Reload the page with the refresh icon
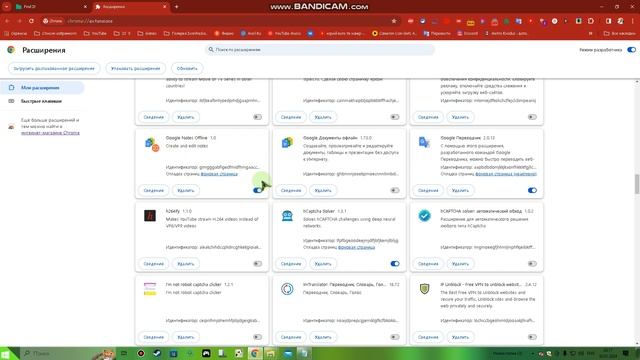The width and height of the screenshot is (640, 360). point(31,21)
